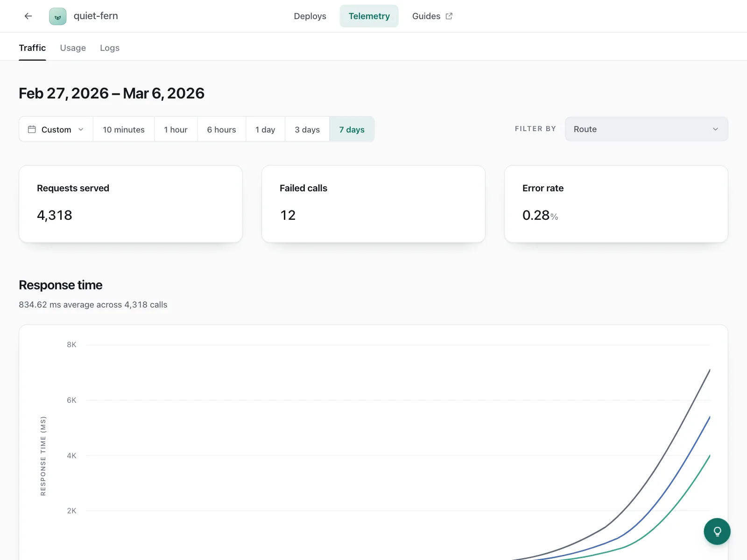Switch to the Logs subtab

pyautogui.click(x=110, y=48)
